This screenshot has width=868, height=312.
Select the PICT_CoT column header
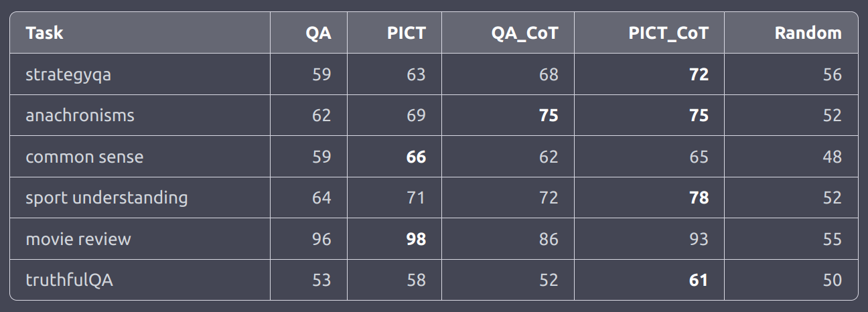click(x=668, y=33)
